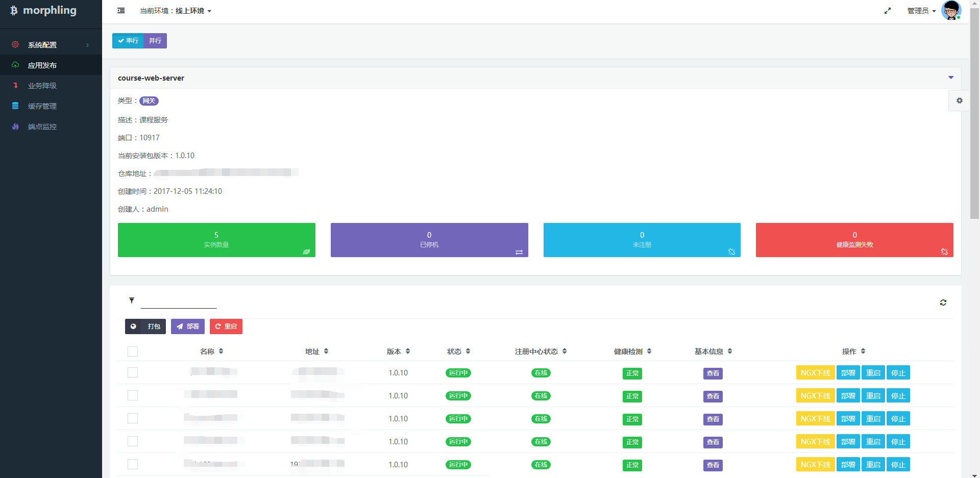Viewport: 980px width, 478px height.
Task: Click the application release cloud icon in sidebar
Action: [15, 65]
